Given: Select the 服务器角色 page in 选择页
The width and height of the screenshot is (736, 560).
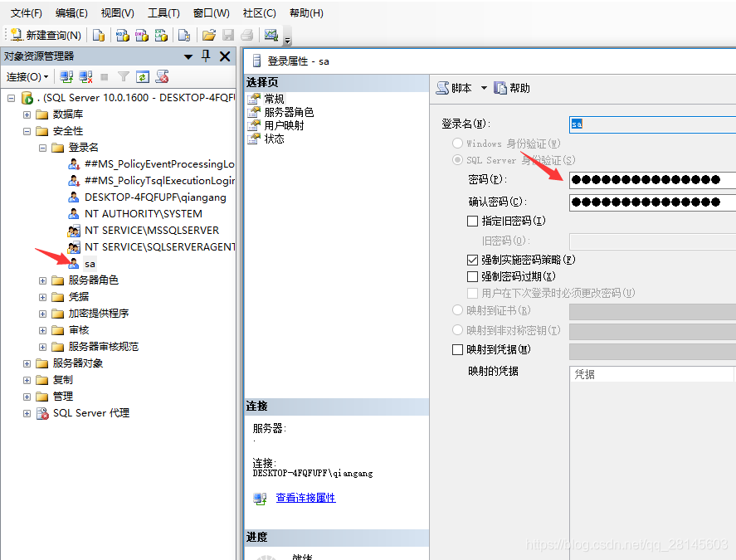Looking at the screenshot, I should point(289,112).
